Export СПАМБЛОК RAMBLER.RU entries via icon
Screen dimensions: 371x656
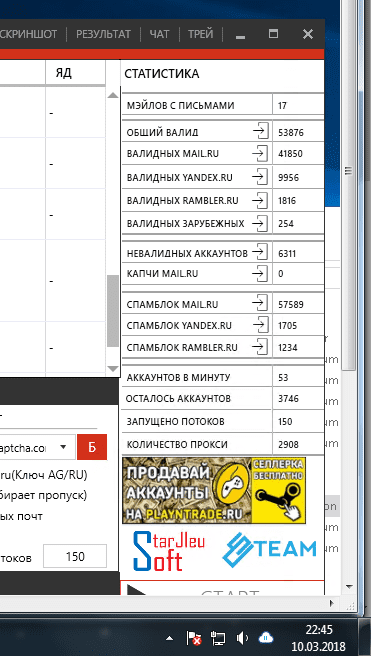point(260,347)
